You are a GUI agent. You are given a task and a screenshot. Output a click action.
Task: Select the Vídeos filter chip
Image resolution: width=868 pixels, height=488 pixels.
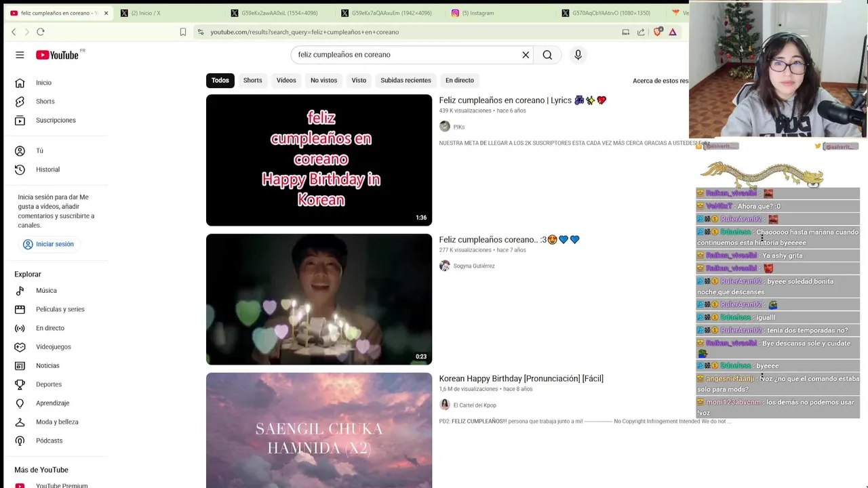[x=286, y=81]
